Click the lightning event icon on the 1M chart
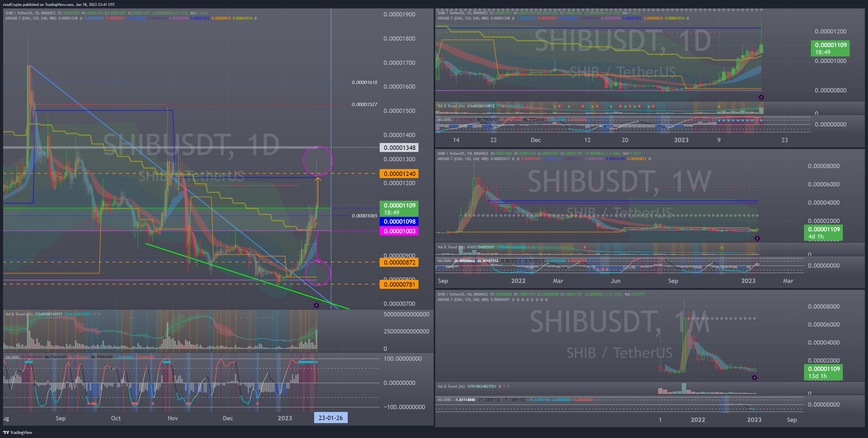 pos(754,378)
